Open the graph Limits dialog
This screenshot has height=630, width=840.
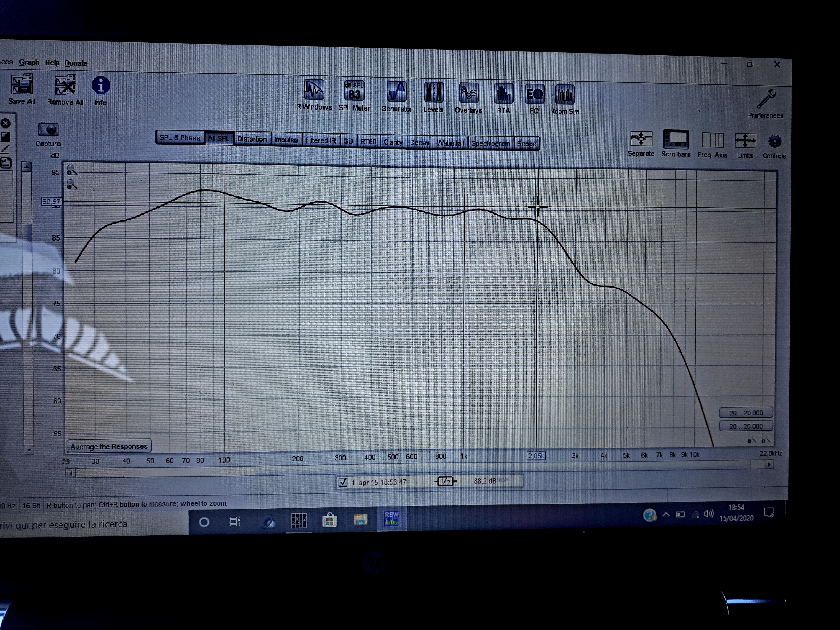(745, 141)
